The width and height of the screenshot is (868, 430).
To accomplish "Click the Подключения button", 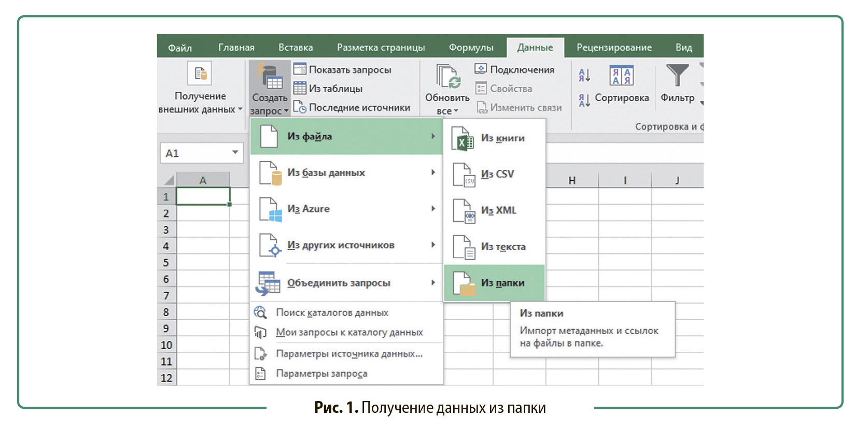I will click(x=515, y=69).
